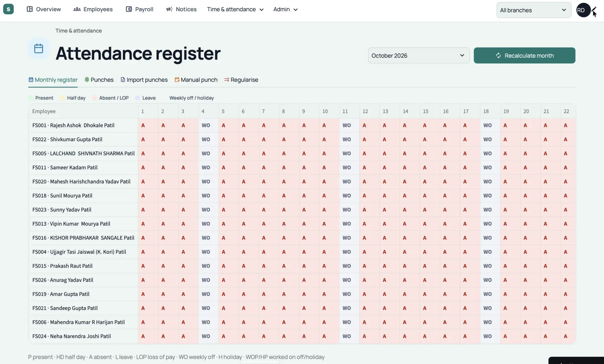Select employee FS022 · Shivkumar Gupta Patil
604x364 pixels.
pyautogui.click(x=67, y=139)
